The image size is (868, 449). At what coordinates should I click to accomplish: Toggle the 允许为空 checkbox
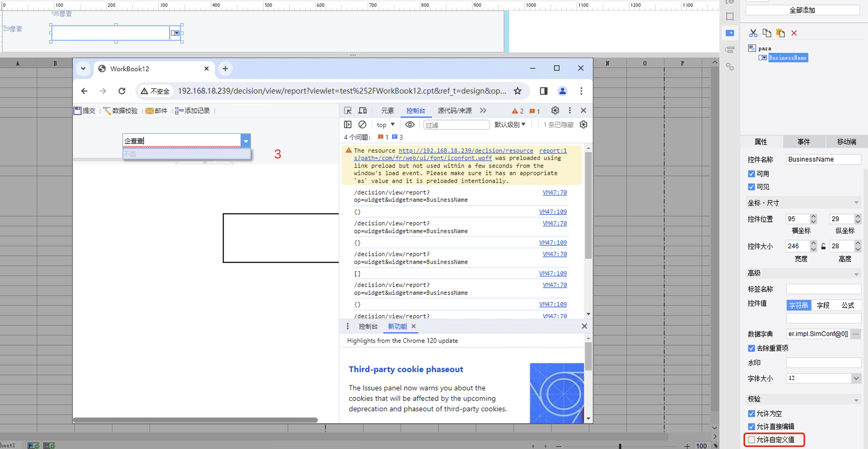click(751, 413)
